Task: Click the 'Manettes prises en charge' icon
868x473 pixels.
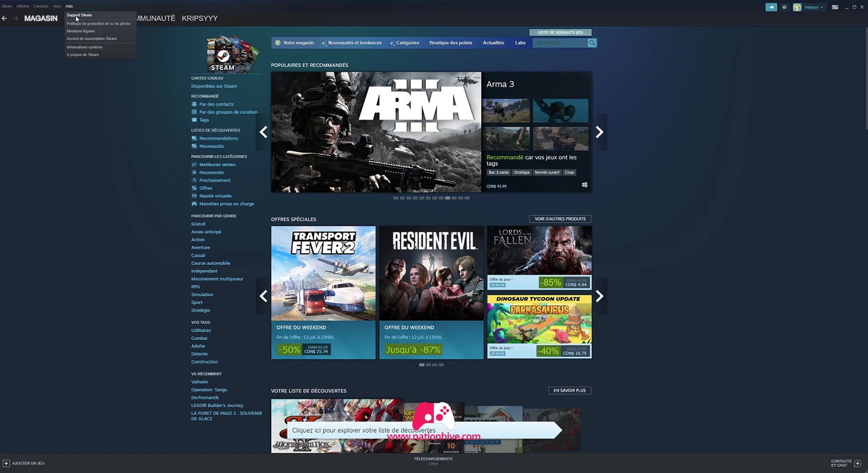Action: (194, 204)
